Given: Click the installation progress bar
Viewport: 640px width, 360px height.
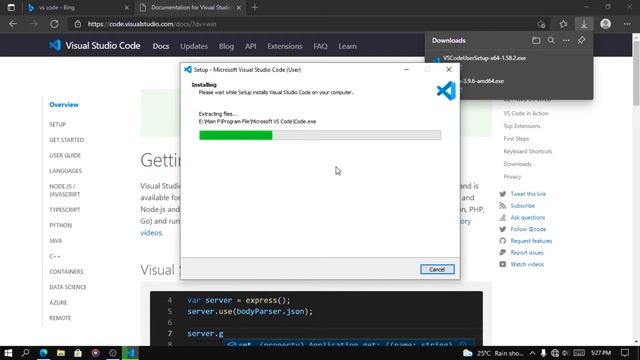Looking at the screenshot, I should [320, 135].
